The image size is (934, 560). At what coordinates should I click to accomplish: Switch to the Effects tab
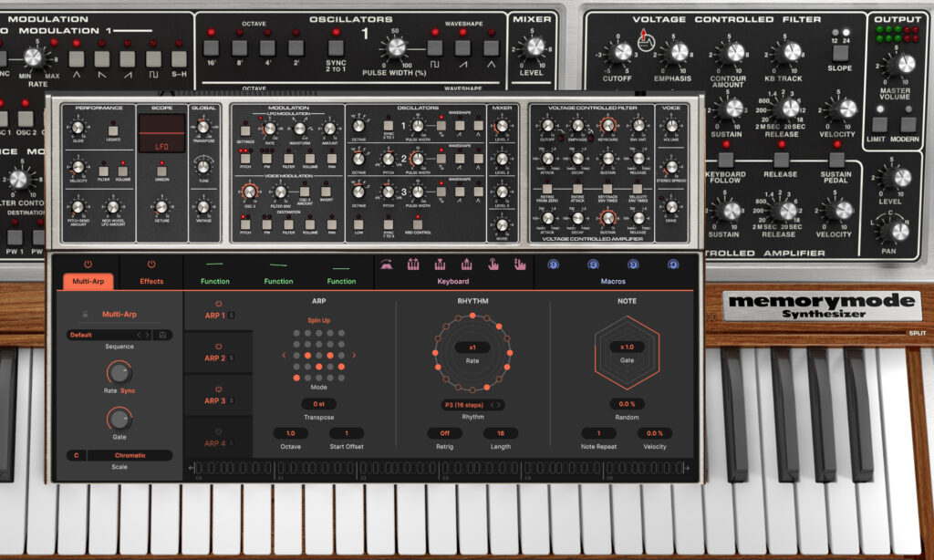(151, 281)
